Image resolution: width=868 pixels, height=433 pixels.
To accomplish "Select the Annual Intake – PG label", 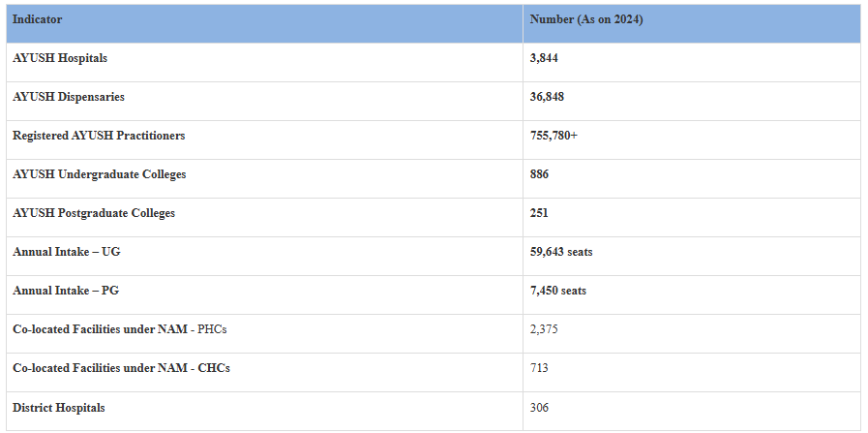I will pyautogui.click(x=66, y=291).
